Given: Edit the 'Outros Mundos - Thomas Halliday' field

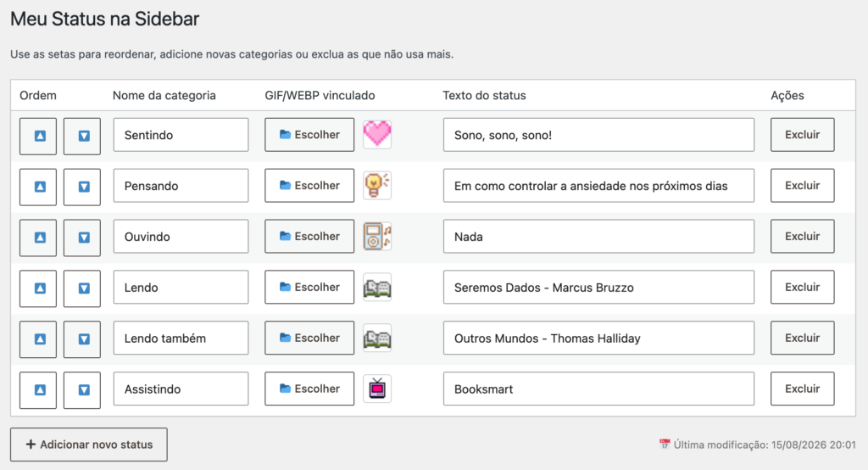Looking at the screenshot, I should coord(598,339).
